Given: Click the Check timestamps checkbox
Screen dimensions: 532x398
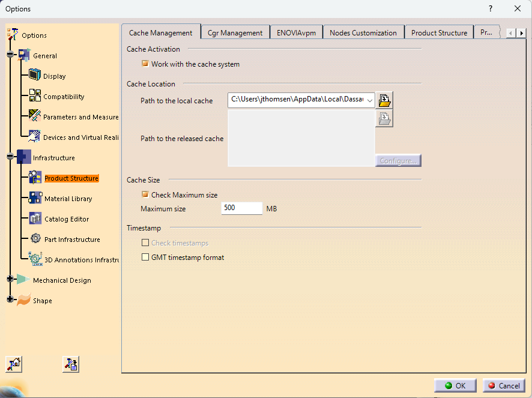Looking at the screenshot, I should (145, 243).
